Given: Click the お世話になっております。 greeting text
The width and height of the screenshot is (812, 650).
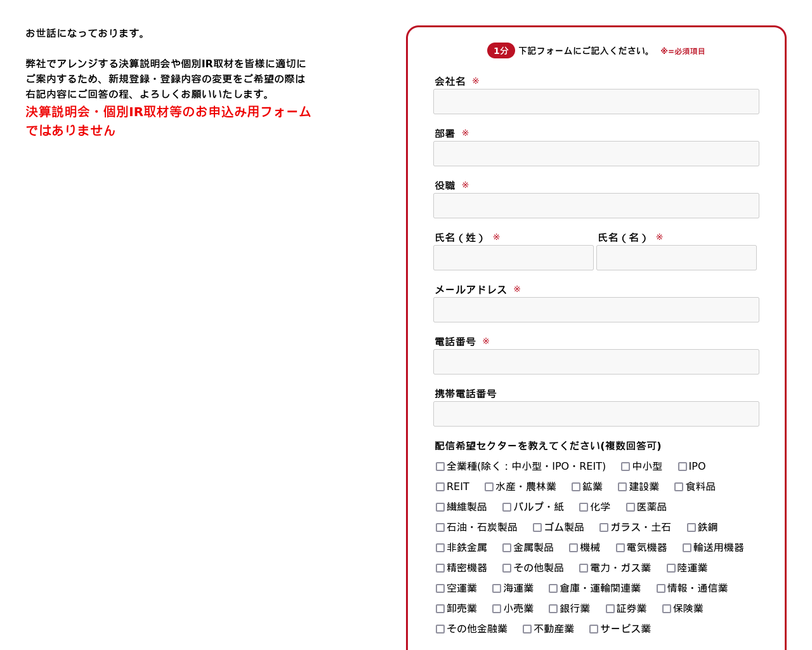Looking at the screenshot, I should (87, 33).
